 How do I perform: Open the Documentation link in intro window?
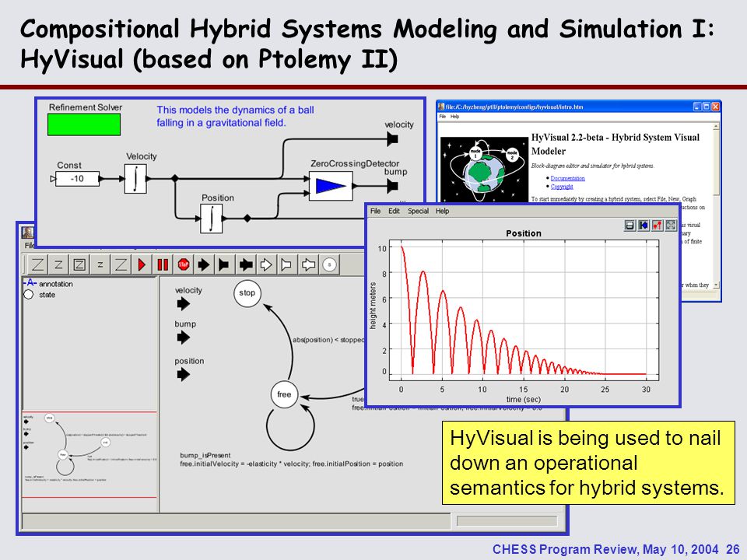point(567,178)
